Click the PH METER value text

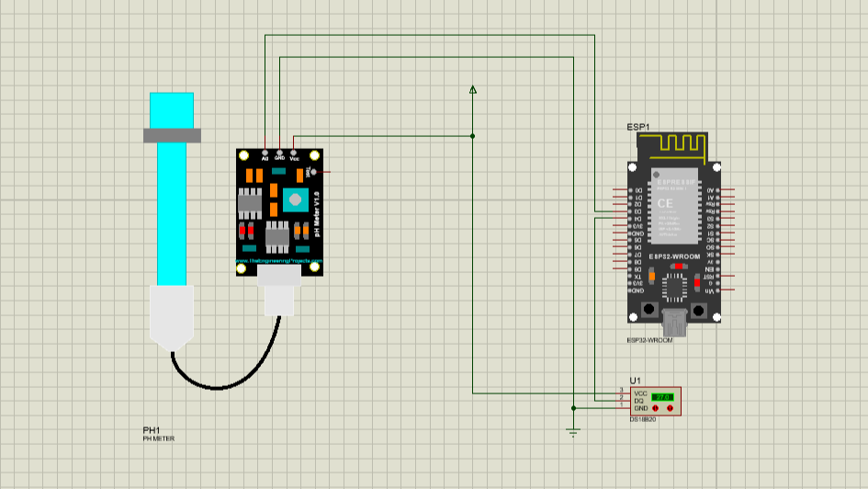click(x=159, y=438)
